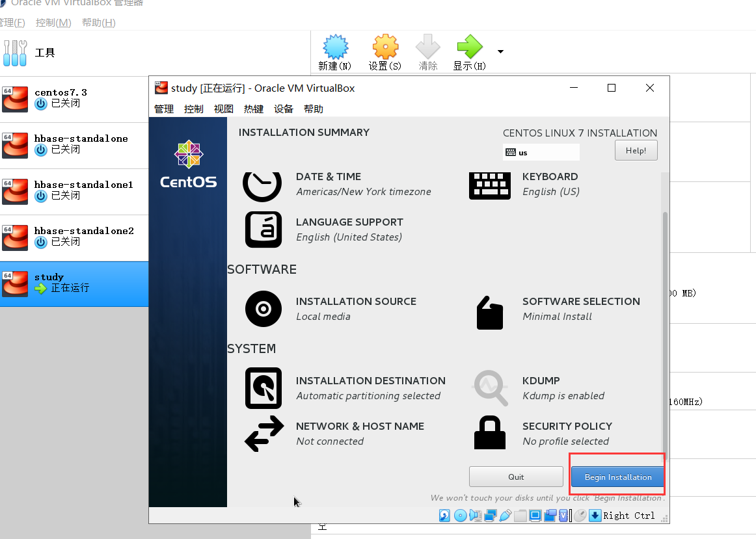This screenshot has height=539, width=756.
Task: Open Security Policy lock icon
Action: (490, 432)
